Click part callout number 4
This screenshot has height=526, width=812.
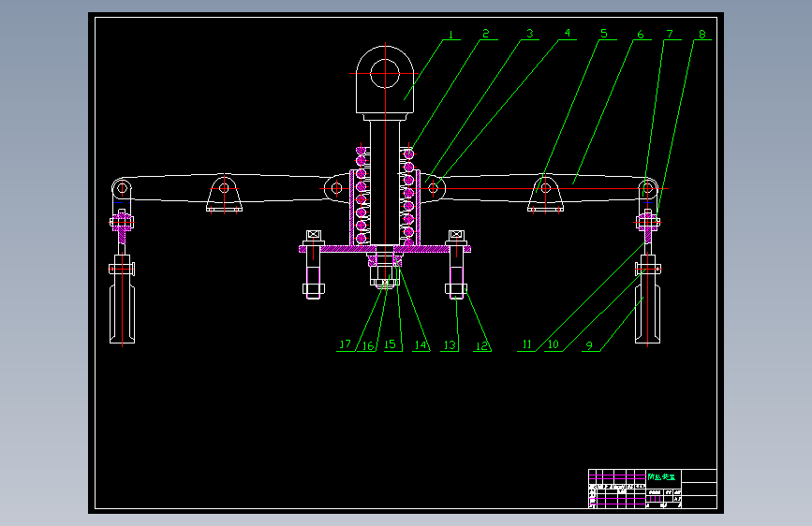(x=567, y=33)
